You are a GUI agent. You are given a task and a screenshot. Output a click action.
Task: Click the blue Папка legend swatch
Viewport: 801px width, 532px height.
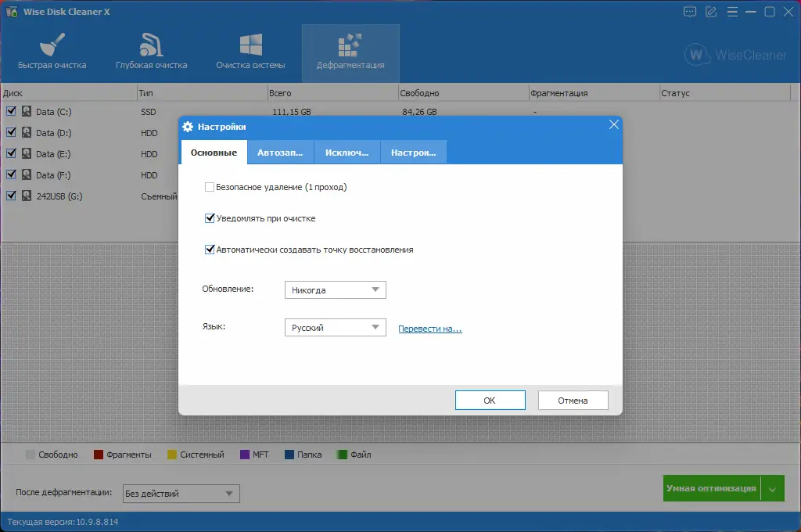(289, 455)
